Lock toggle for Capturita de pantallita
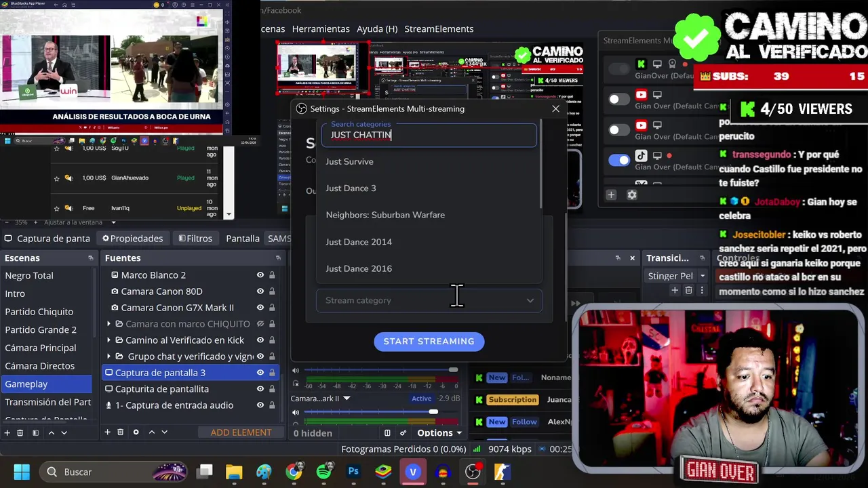Screen dimensions: 868x488 pos(272,389)
